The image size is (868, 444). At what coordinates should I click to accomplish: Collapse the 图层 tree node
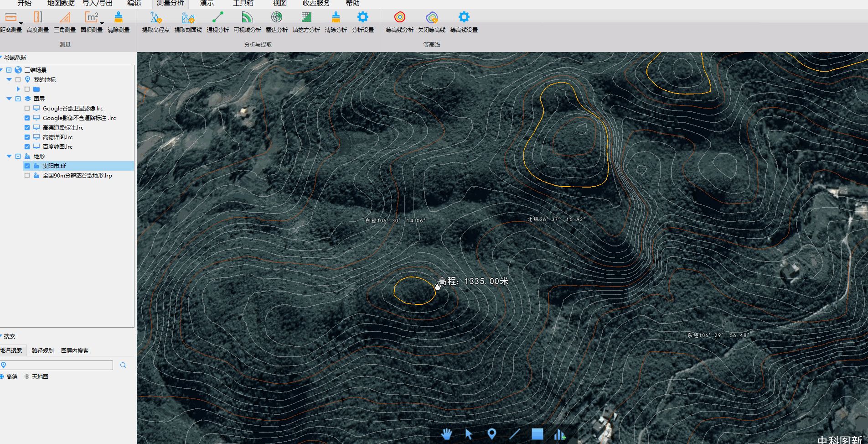coord(9,99)
